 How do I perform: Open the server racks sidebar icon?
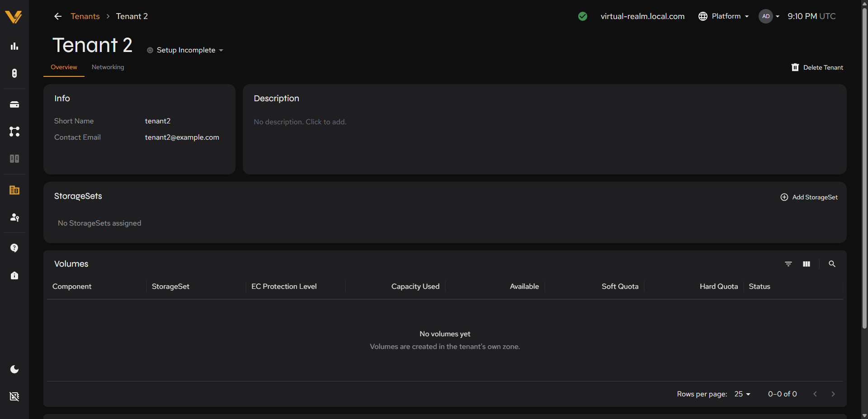coord(14,159)
